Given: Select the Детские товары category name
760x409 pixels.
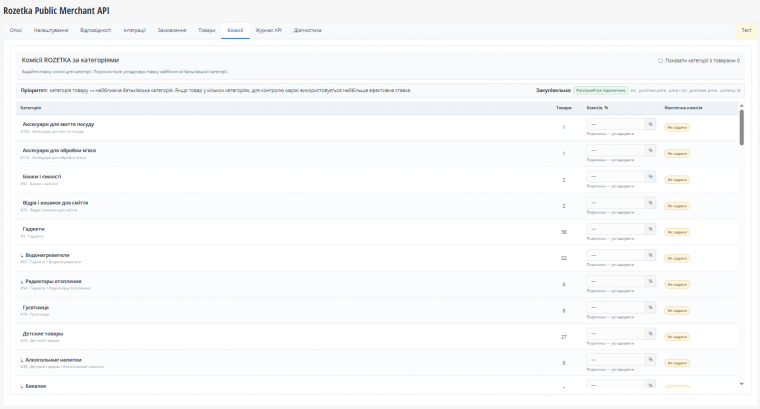Looking at the screenshot, I should pyautogui.click(x=43, y=333).
